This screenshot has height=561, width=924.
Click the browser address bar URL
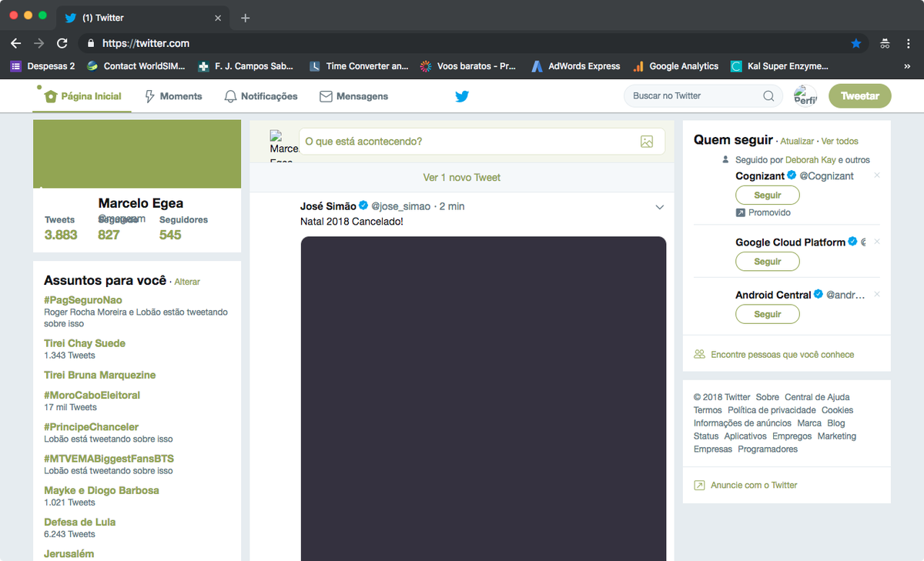(x=146, y=44)
